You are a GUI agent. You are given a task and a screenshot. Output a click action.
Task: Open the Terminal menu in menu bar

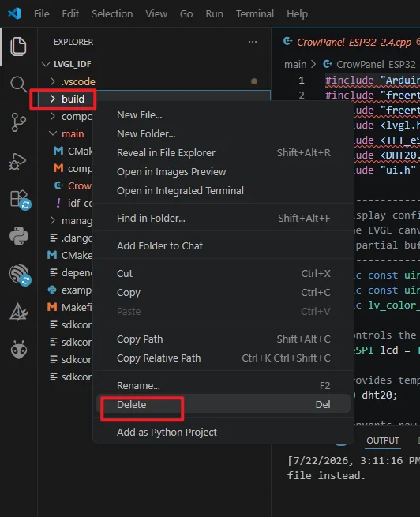(254, 14)
